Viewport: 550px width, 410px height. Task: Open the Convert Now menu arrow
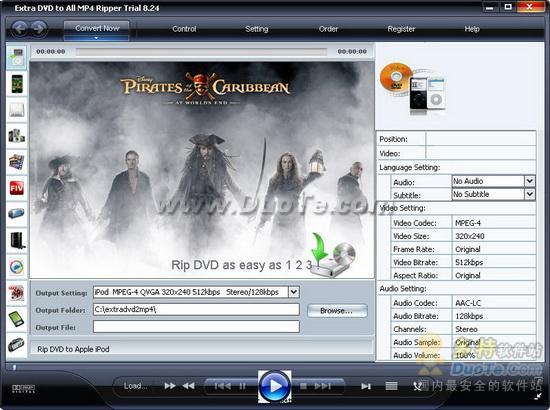click(96, 38)
